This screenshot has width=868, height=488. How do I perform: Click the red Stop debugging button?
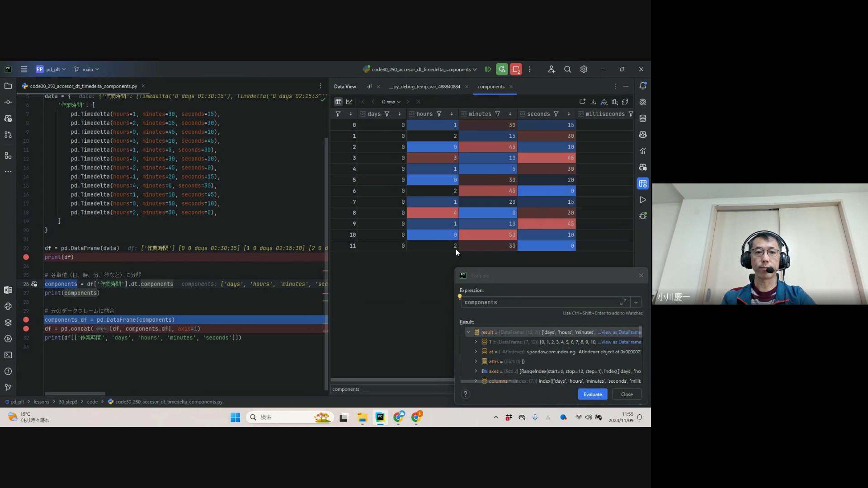516,69
